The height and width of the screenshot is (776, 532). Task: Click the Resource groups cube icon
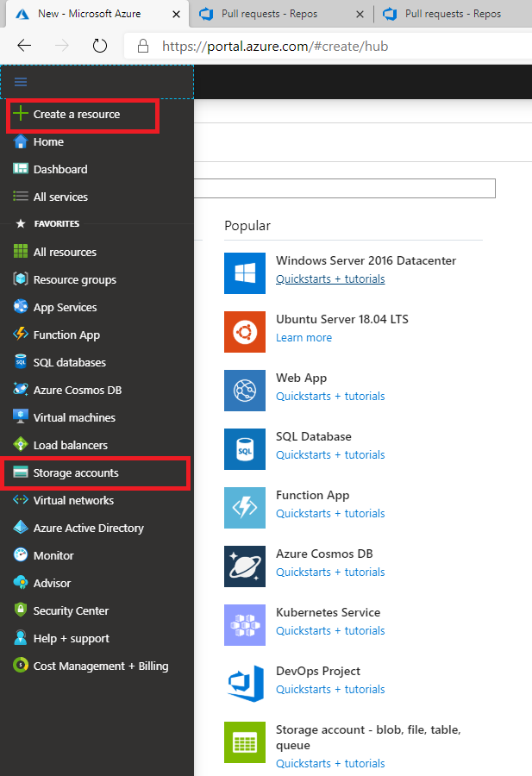tap(21, 279)
